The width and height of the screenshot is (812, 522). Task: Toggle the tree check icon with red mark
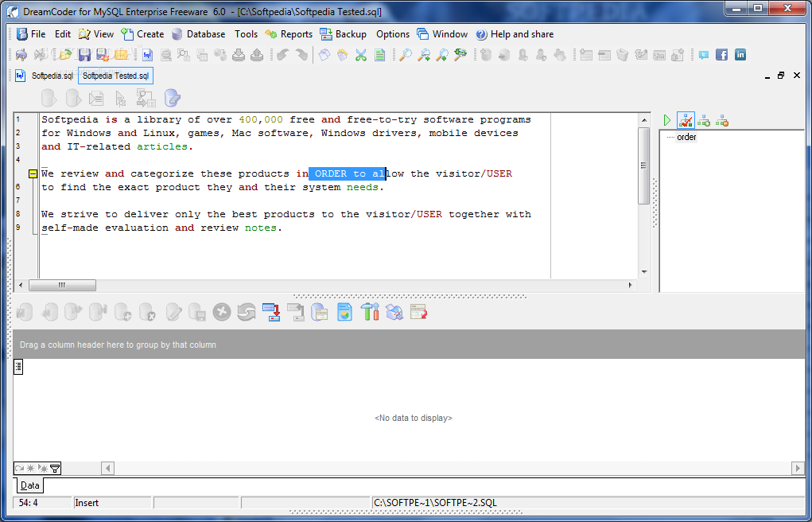(686, 121)
